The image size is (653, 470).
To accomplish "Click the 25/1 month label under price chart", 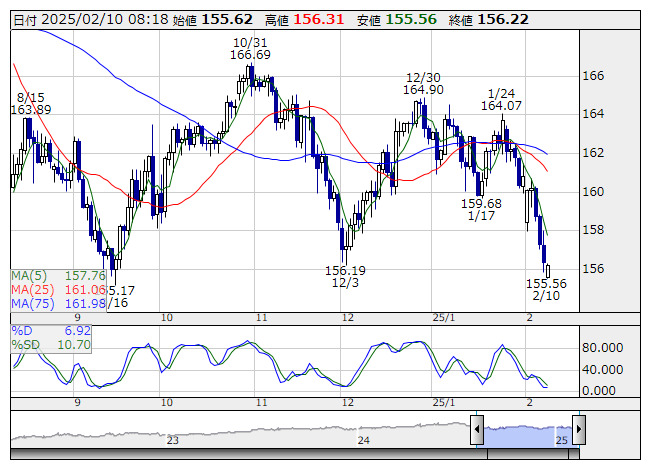I will click(x=444, y=318).
